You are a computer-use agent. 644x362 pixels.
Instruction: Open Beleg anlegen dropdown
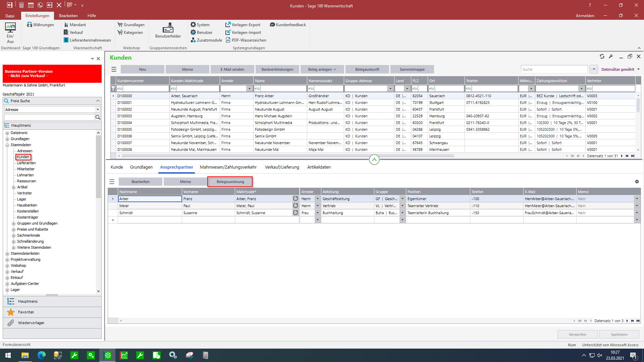point(322,69)
